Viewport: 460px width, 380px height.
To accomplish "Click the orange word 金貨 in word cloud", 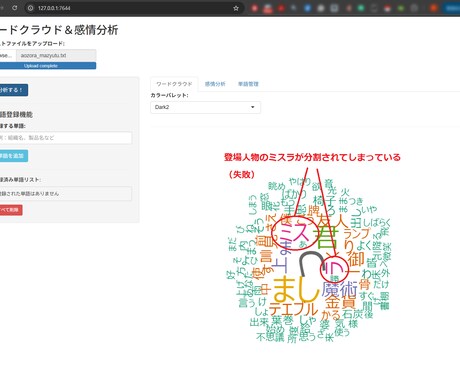I will point(340,303).
